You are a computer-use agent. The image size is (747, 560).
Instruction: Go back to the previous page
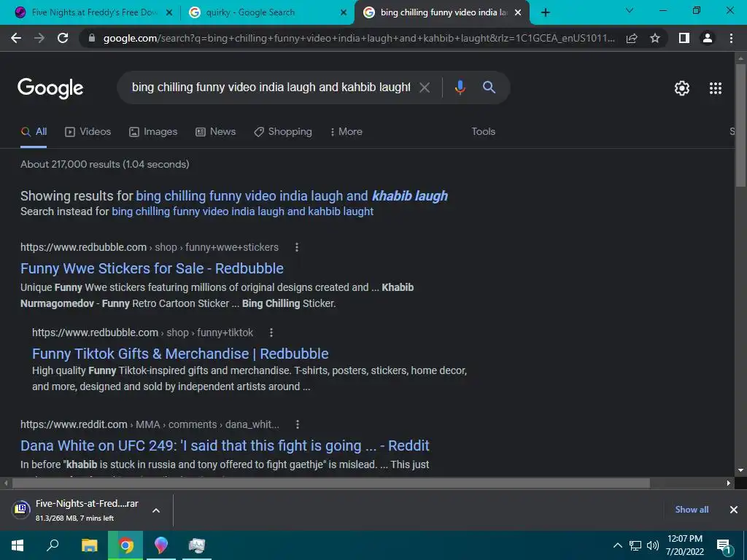pos(16,38)
